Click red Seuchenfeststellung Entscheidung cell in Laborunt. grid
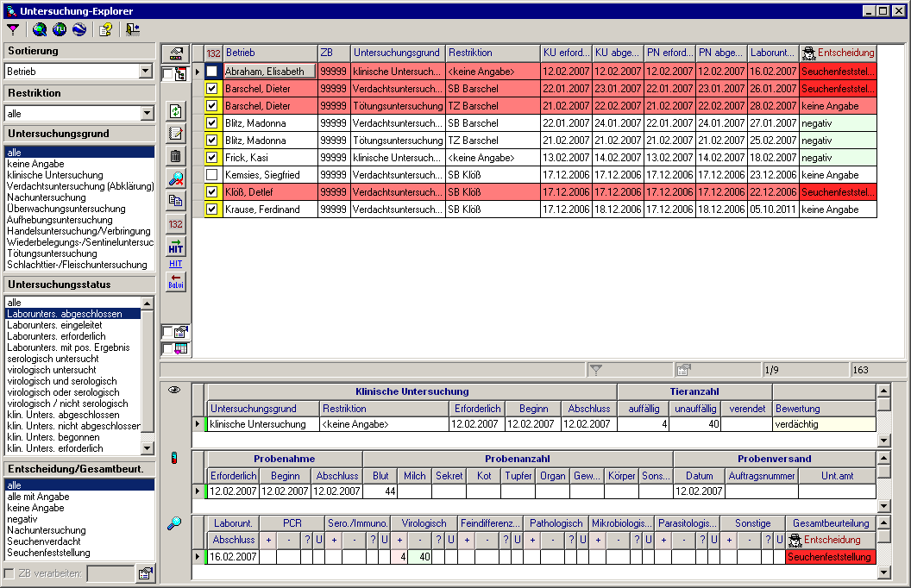911x588 pixels. [x=830, y=557]
